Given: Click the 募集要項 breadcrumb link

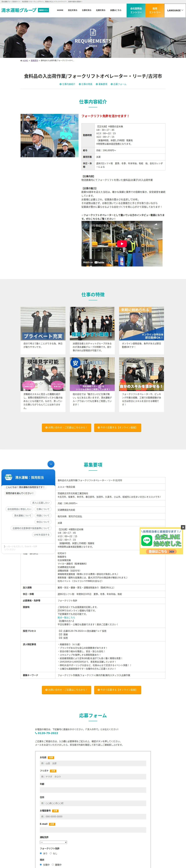Looking at the screenshot, I should coord(34,61).
